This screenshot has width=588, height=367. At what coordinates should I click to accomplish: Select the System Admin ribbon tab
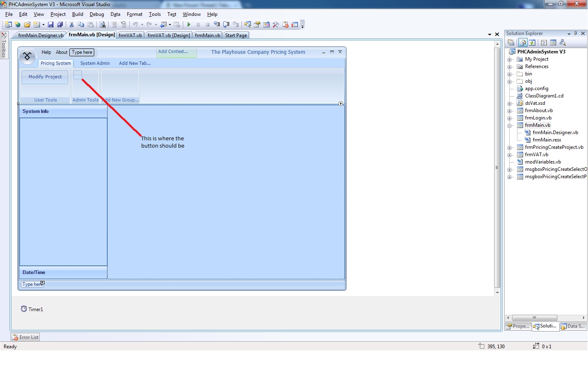(x=95, y=63)
